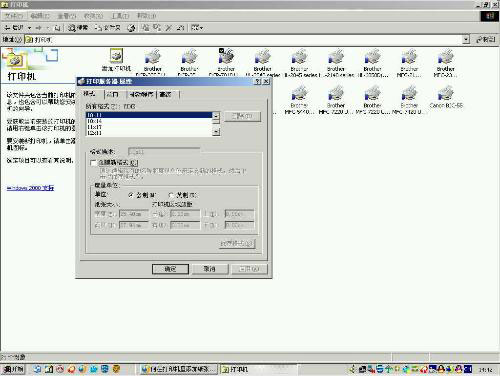Select the Canon BJC-85 printer
Screen dimensions: 500x376
446,97
